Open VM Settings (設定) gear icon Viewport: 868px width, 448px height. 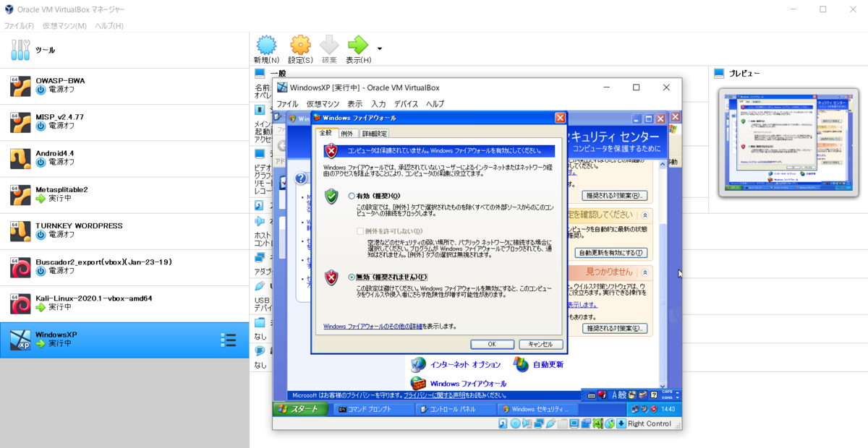point(300,45)
